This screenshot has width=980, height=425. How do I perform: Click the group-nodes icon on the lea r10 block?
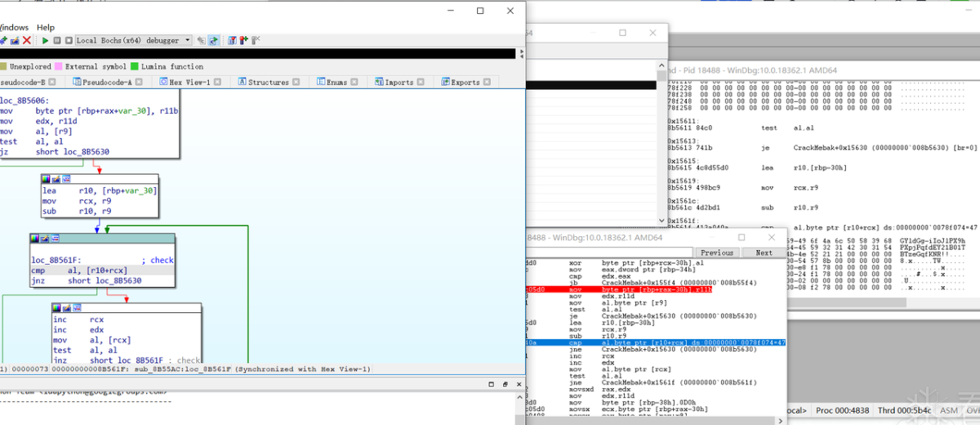coord(66,178)
